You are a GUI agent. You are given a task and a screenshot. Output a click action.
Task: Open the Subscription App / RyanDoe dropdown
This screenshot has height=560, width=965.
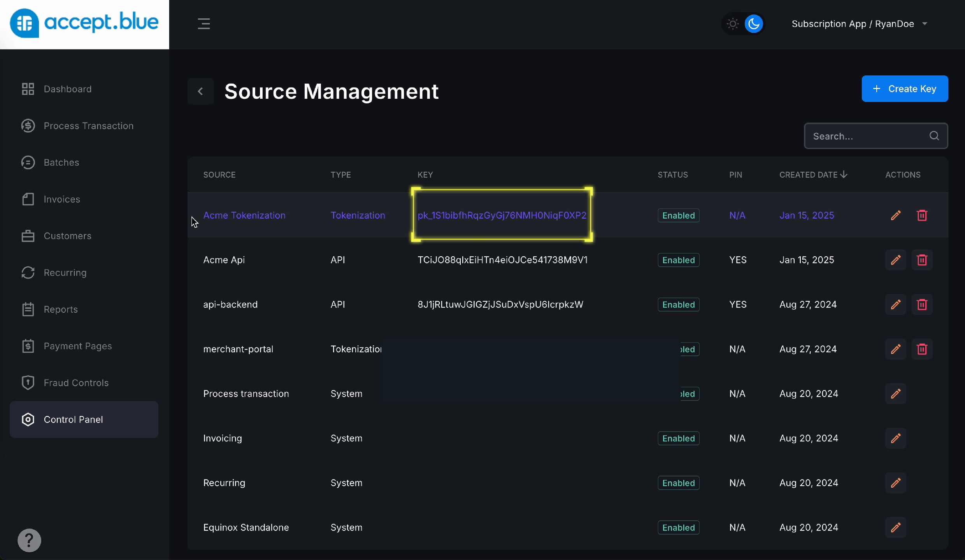click(x=859, y=23)
